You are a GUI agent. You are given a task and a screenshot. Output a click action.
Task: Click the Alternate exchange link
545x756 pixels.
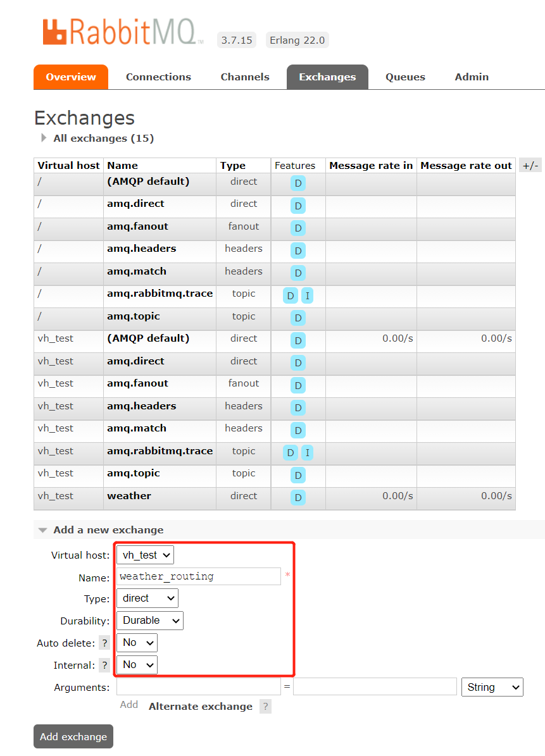pos(201,707)
